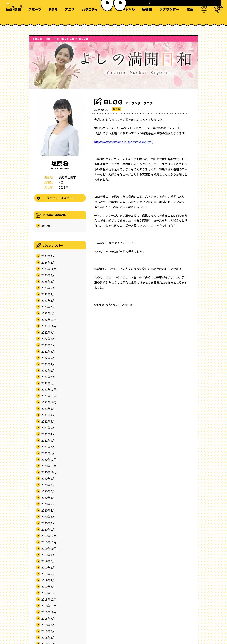
Task: Click the name 塩原 桜
Action: [60, 163]
